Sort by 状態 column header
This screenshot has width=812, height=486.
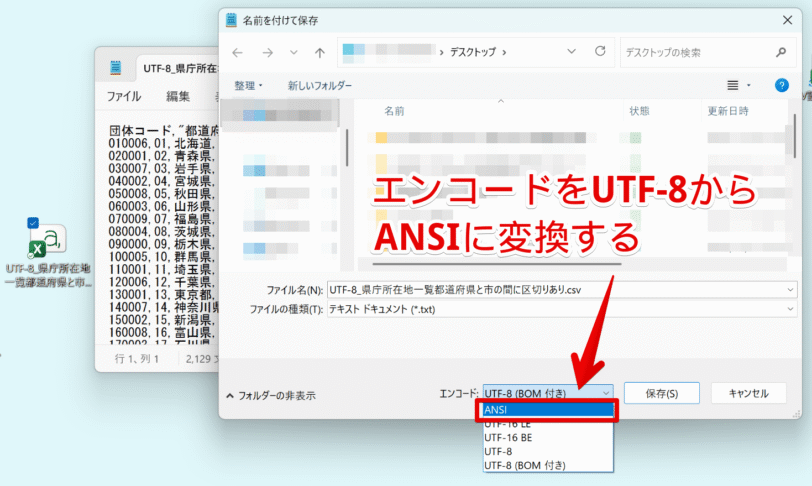click(639, 111)
